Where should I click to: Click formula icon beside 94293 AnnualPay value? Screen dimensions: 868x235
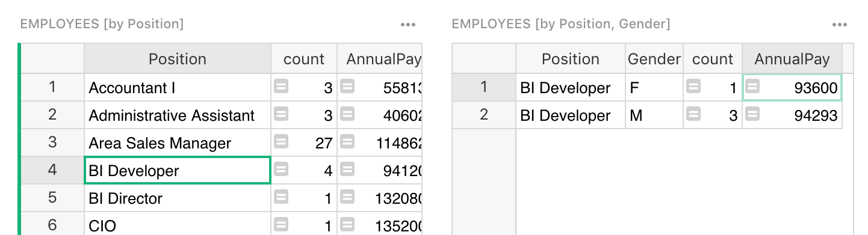(x=752, y=115)
